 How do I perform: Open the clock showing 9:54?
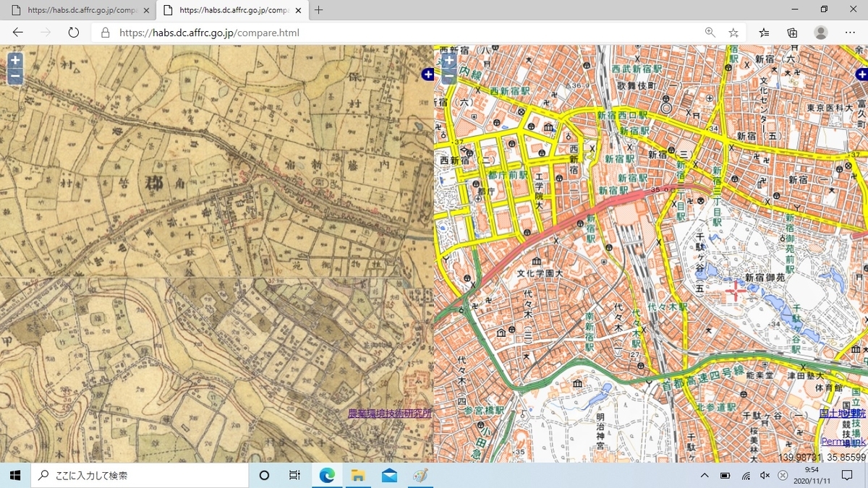pyautogui.click(x=812, y=475)
